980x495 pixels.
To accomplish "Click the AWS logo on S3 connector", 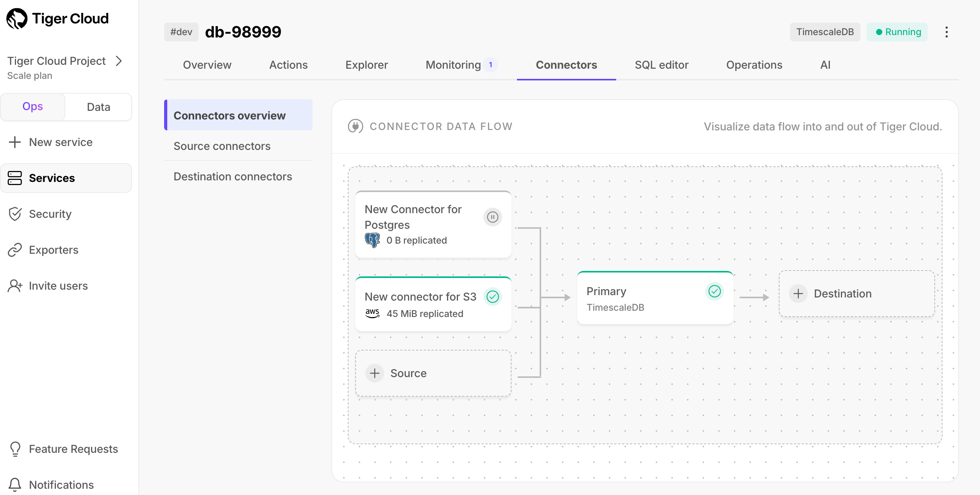I will 372,313.
